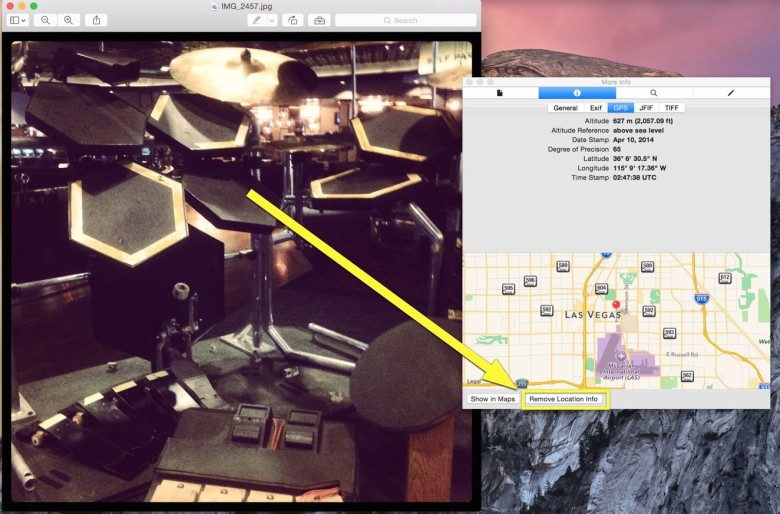Switch to the TIFF segment

[x=671, y=108]
